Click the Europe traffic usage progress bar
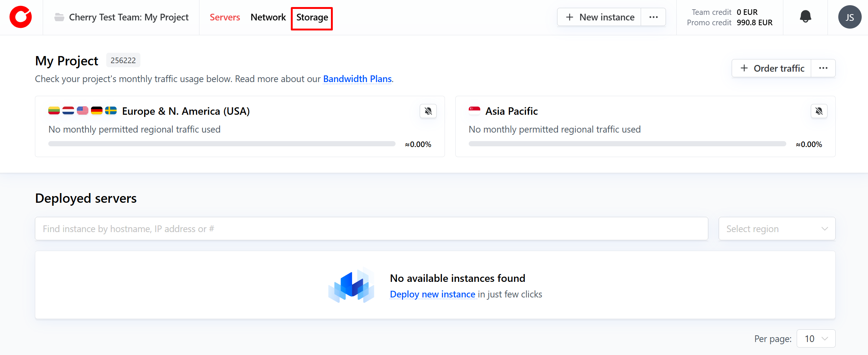868x355 pixels. point(222,144)
